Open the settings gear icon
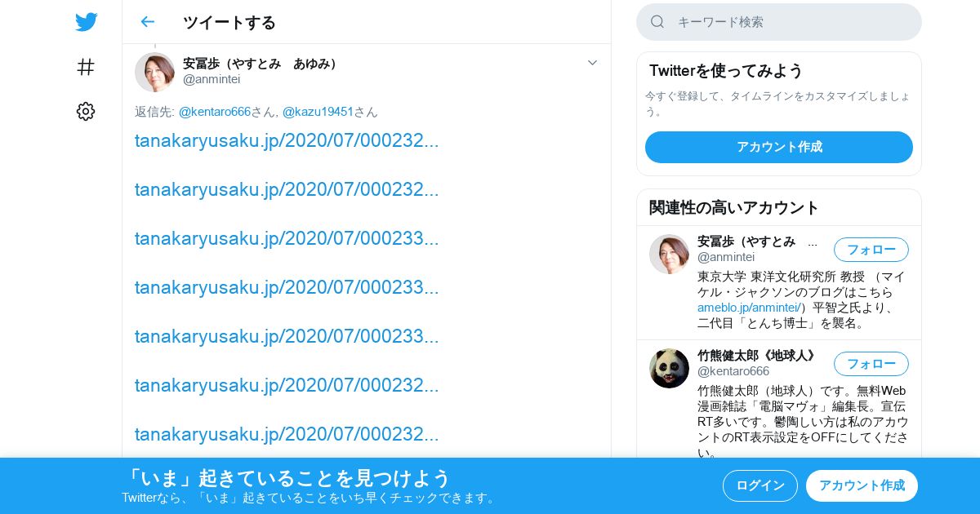Screen dimensions: 980x514 (x=86, y=111)
